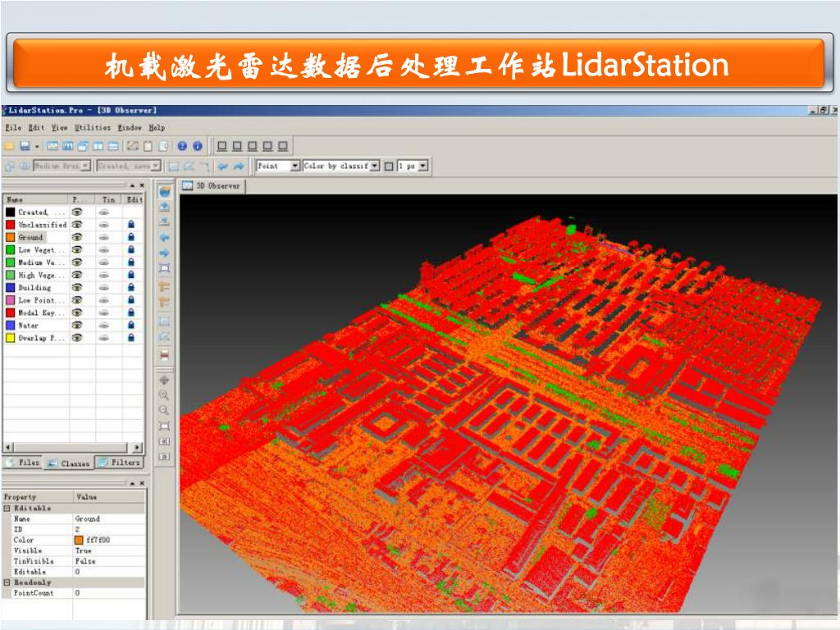Click the left blue arrow in vertical toolbar
The image size is (840, 630).
point(165,238)
